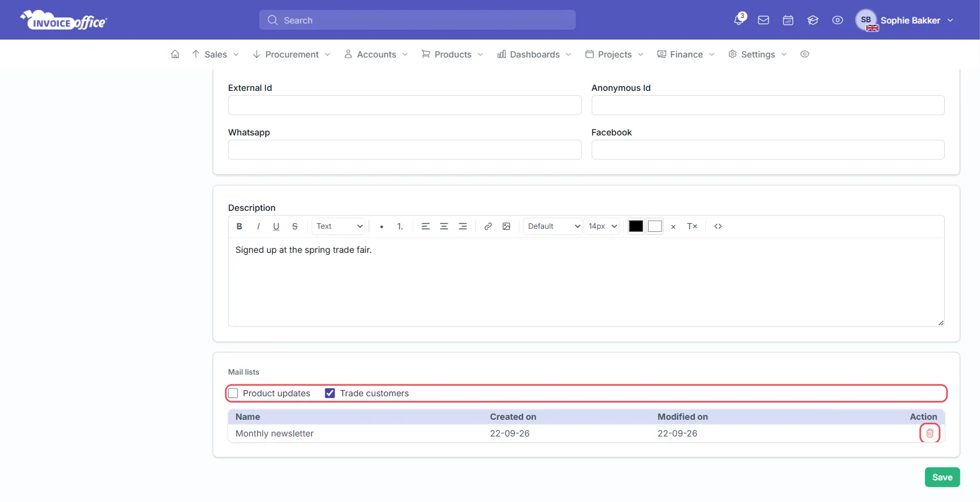The width and height of the screenshot is (980, 502).
Task: Apply italic formatting in Description editor
Action: [x=258, y=226]
